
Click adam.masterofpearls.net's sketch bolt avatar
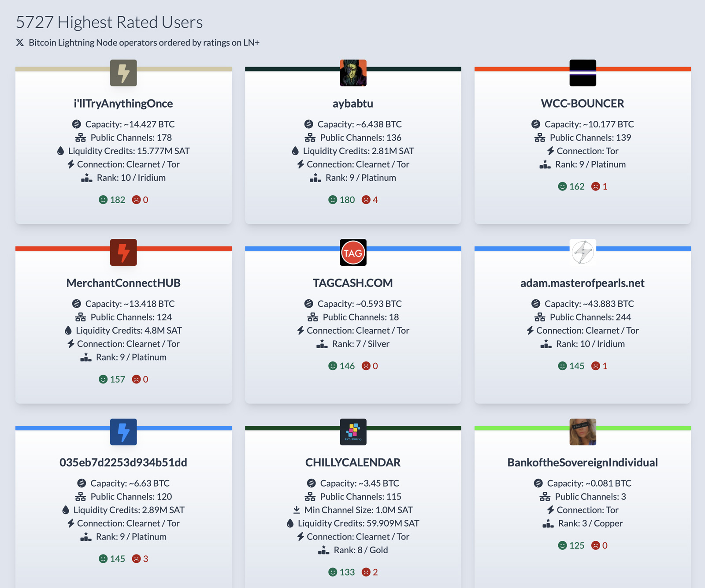pos(583,253)
